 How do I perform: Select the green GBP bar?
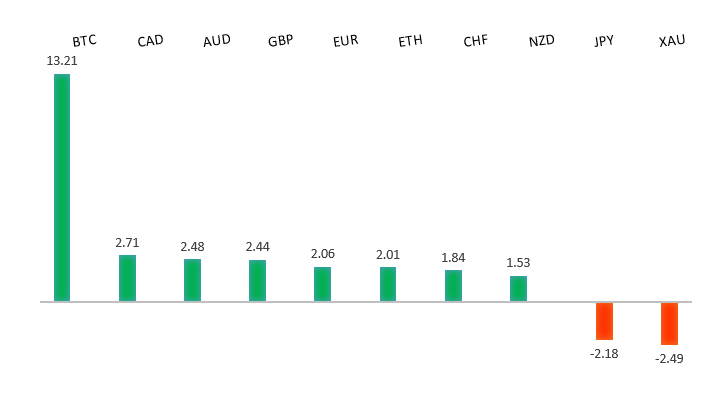coord(257,280)
